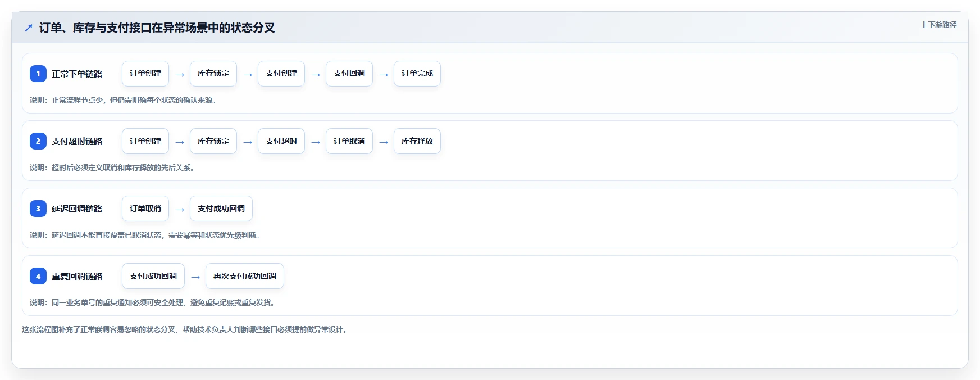Click the 库存锁定 node in 支付超时链路
Viewport: 980px width, 380px height.
coord(213,141)
